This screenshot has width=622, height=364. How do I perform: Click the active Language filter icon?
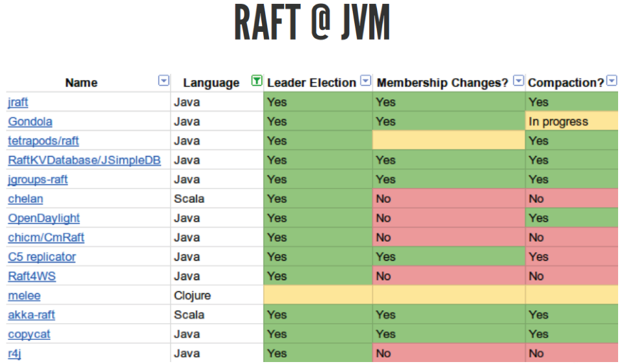pyautogui.click(x=257, y=81)
